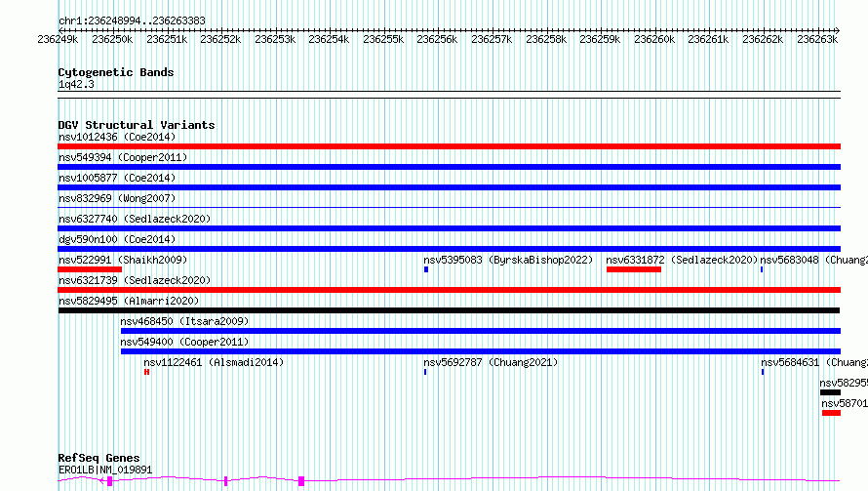Click the 236249k ruler label

[58, 40]
